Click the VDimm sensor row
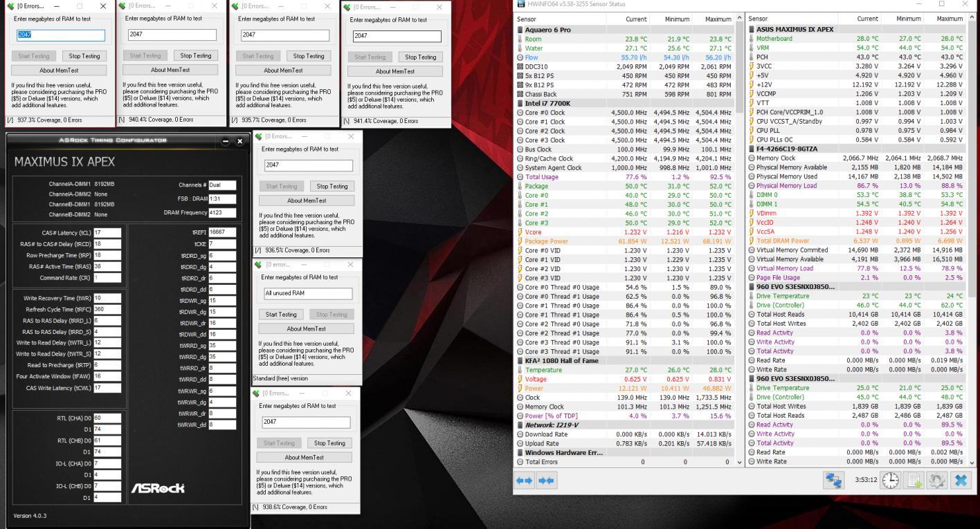 point(856,213)
